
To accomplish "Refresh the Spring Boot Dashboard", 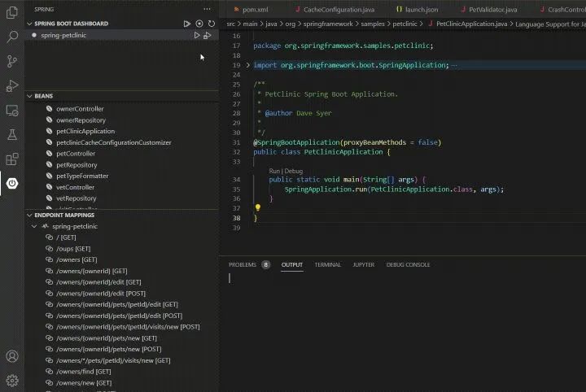I will click(x=212, y=24).
